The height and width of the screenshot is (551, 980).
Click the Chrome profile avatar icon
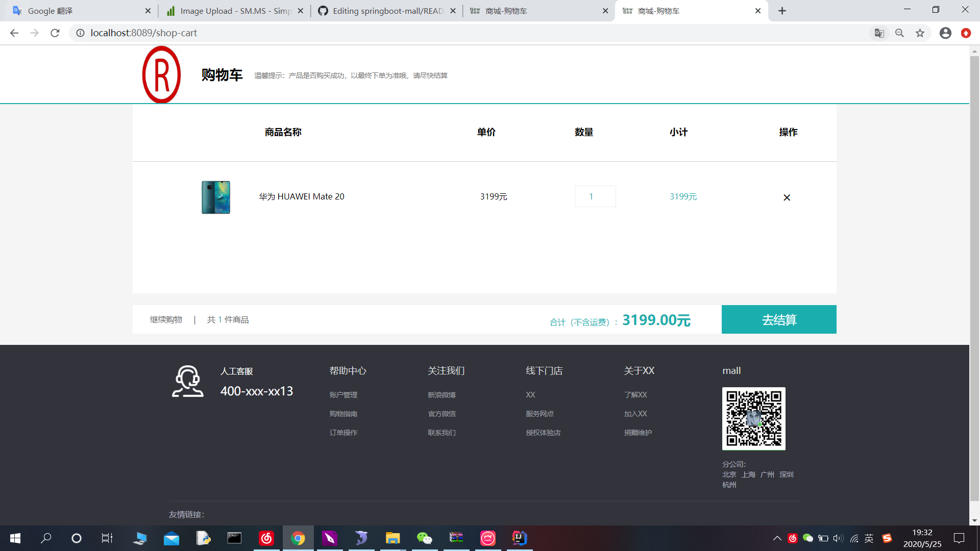click(945, 33)
